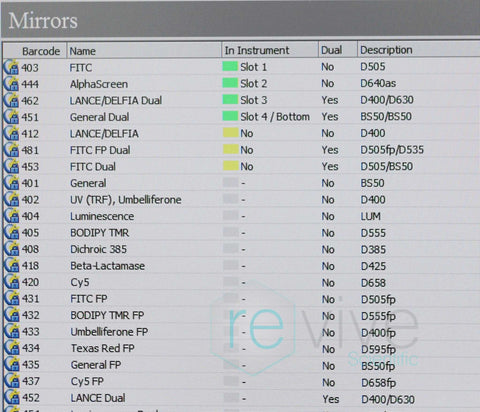480x412 pixels.
Task: Click the Cy5 FP name cell
Action: (87, 381)
